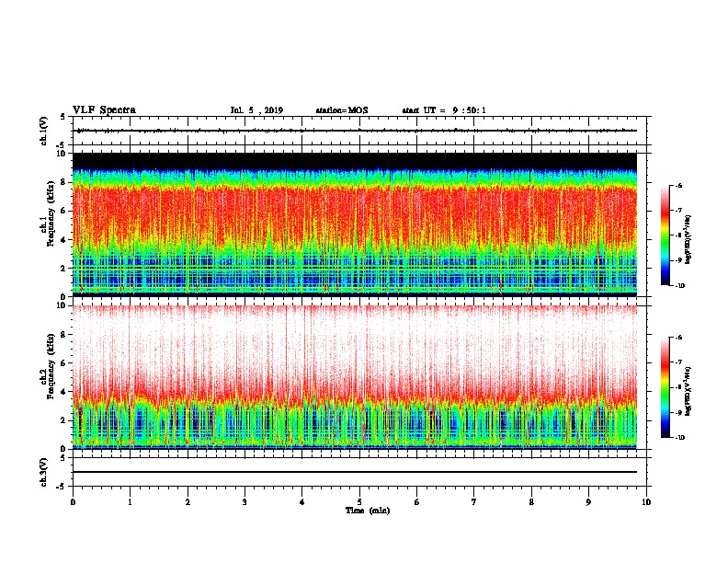Click the '-10' tick on ch.1 colorbar
The width and height of the screenshot is (728, 563).
click(x=679, y=286)
